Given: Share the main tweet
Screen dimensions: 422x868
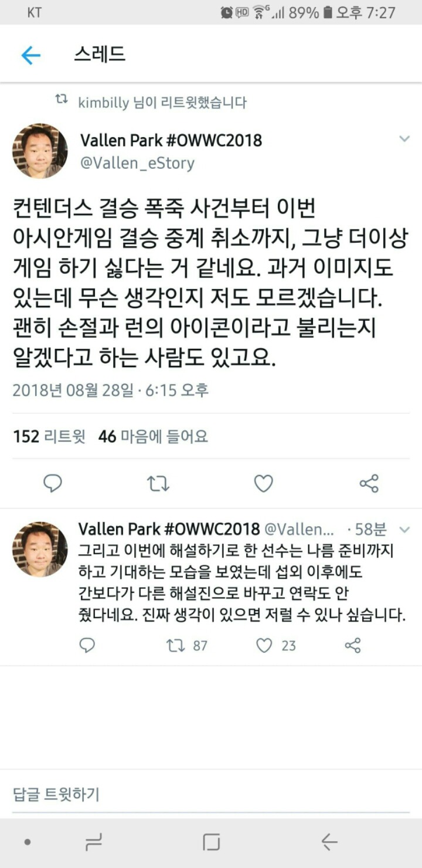Looking at the screenshot, I should 369,483.
